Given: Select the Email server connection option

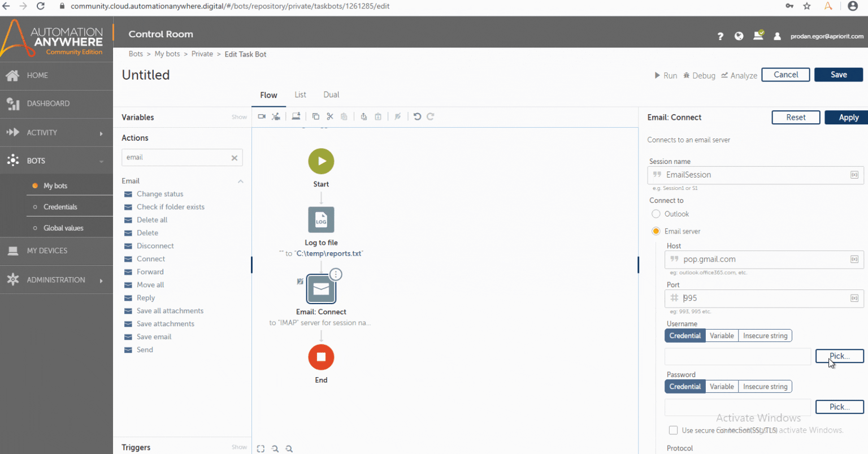Looking at the screenshot, I should [656, 231].
